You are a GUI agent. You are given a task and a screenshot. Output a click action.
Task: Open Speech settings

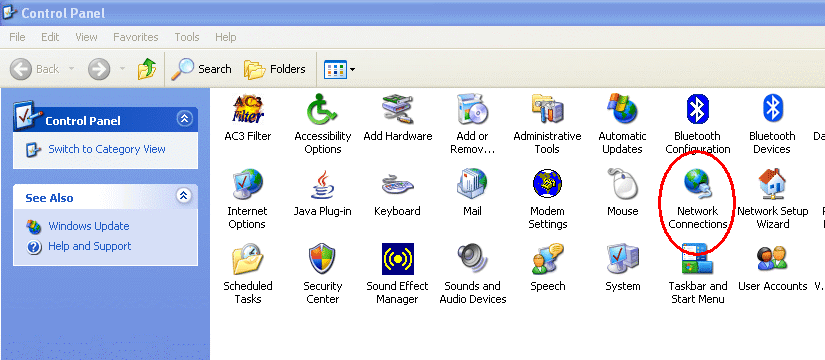coord(547,268)
